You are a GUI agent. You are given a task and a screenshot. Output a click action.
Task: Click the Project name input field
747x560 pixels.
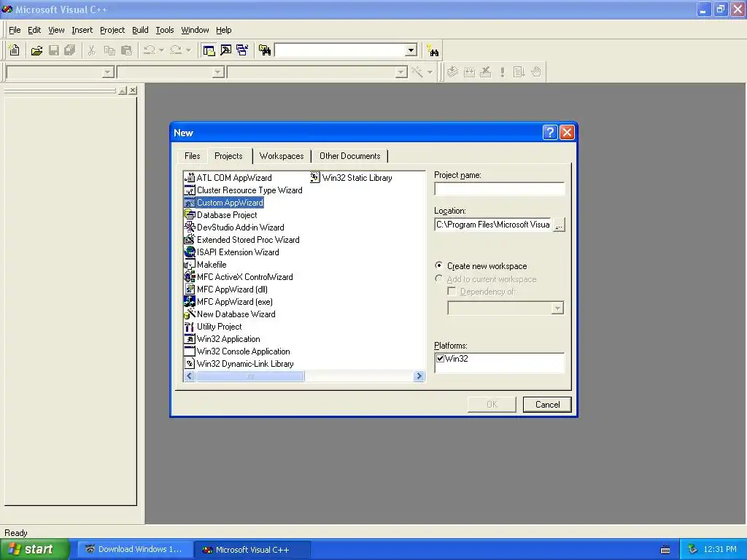pos(499,189)
